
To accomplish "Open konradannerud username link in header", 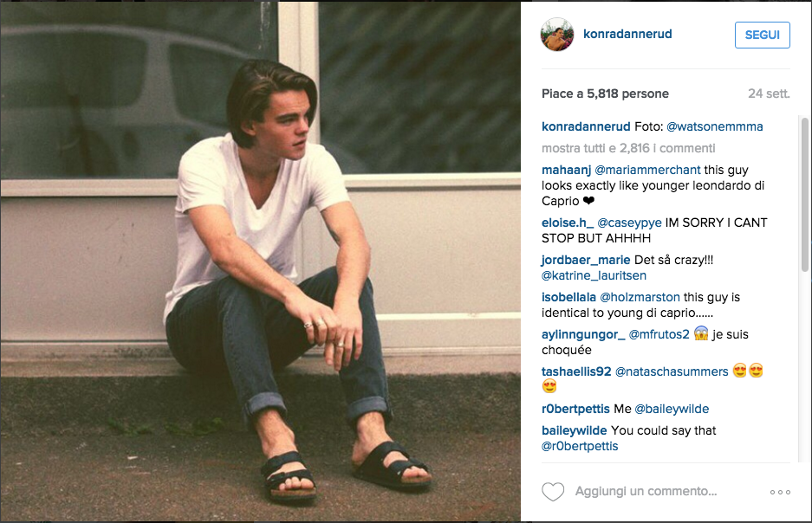I will 627,34.
